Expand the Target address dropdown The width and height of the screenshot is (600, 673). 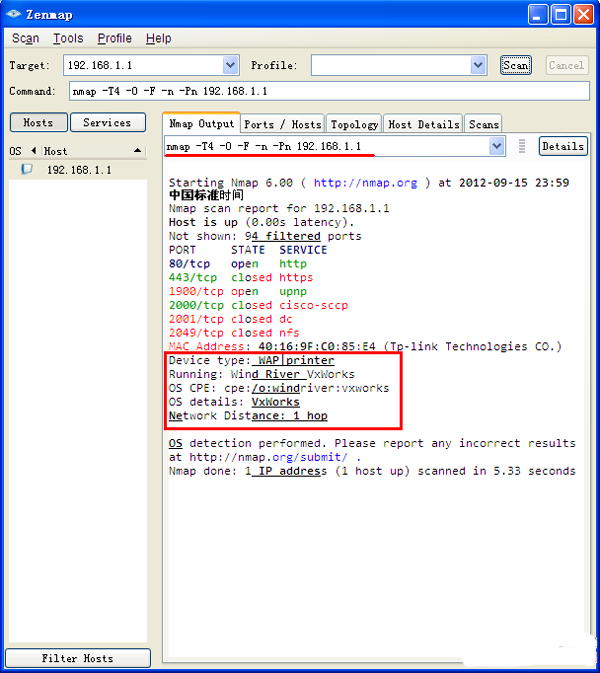tap(231, 65)
